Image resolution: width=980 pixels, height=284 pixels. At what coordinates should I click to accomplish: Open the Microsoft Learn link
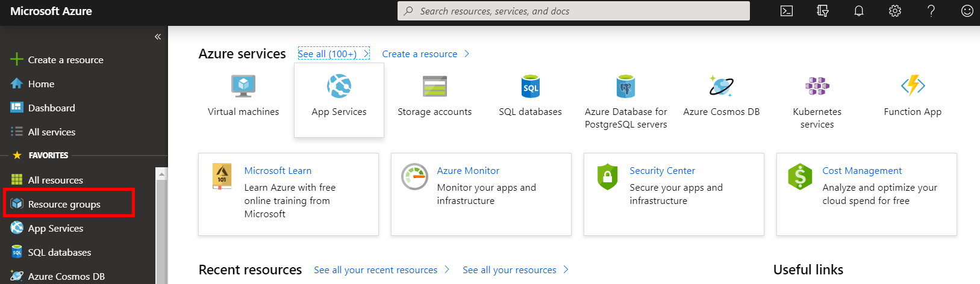coord(278,171)
